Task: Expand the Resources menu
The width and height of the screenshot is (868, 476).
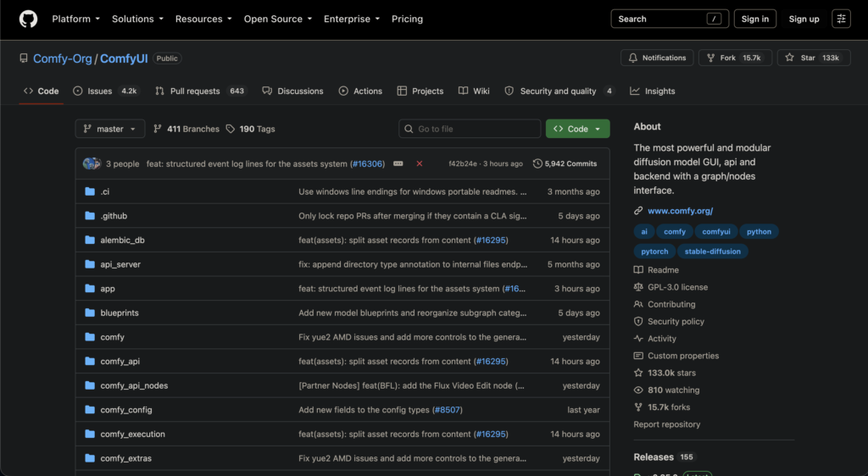Action: point(203,19)
